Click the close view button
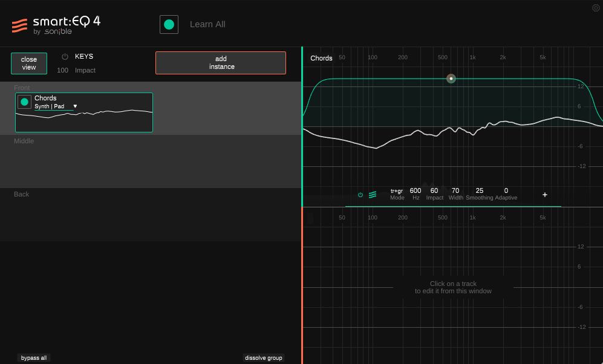This screenshot has height=364, width=603. point(29,63)
